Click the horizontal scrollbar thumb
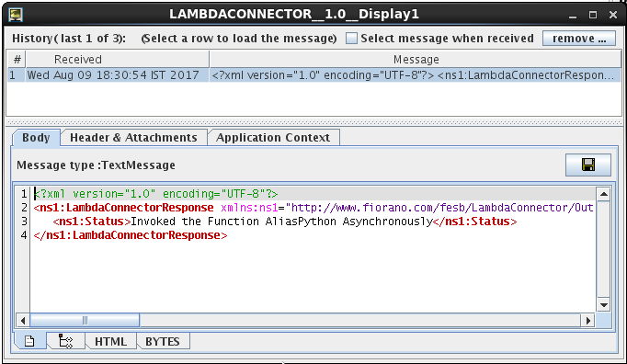This screenshot has width=627, height=364. (x=85, y=321)
